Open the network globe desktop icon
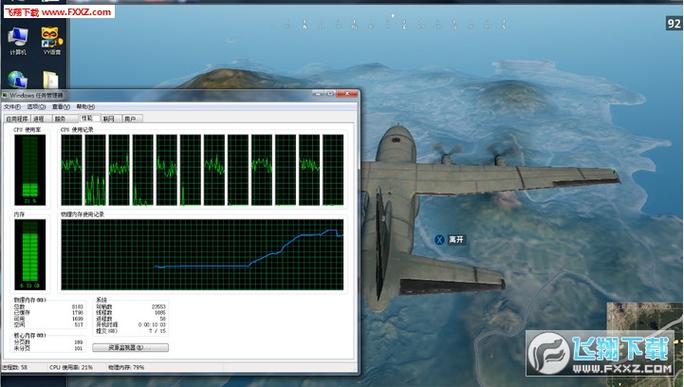The image size is (684, 387). pos(17,79)
